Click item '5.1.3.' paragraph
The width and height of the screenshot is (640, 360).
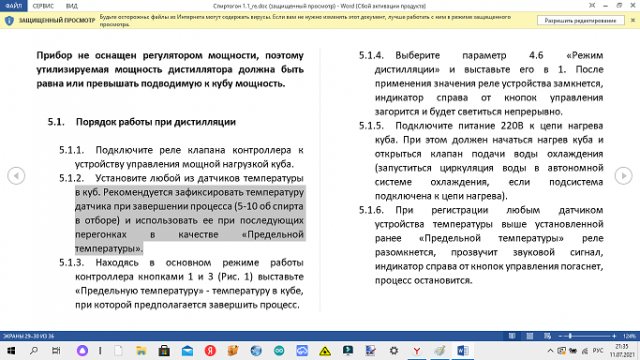click(181, 284)
